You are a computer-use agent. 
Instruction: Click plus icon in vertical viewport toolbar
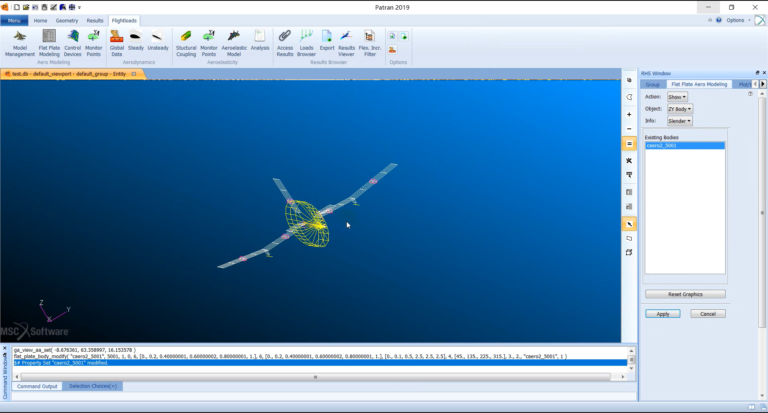click(629, 114)
